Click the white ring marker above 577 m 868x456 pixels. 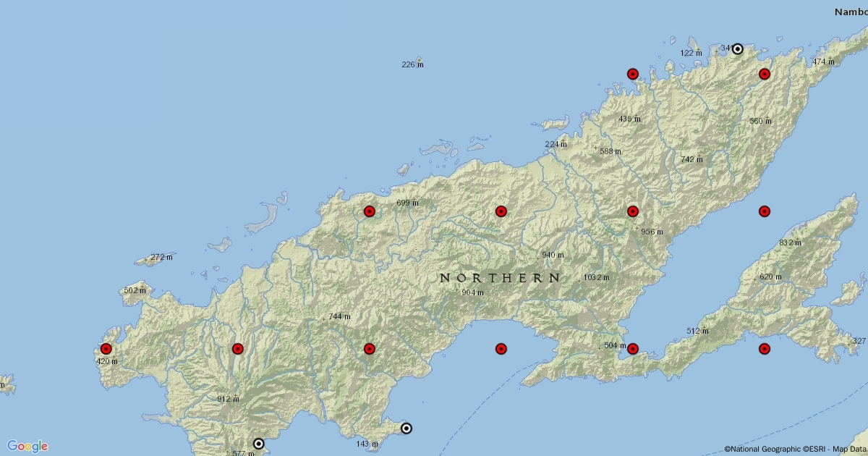[x=258, y=444]
